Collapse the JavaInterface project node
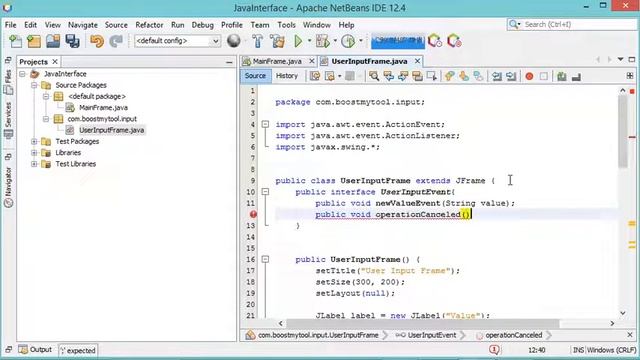 pos(22,74)
